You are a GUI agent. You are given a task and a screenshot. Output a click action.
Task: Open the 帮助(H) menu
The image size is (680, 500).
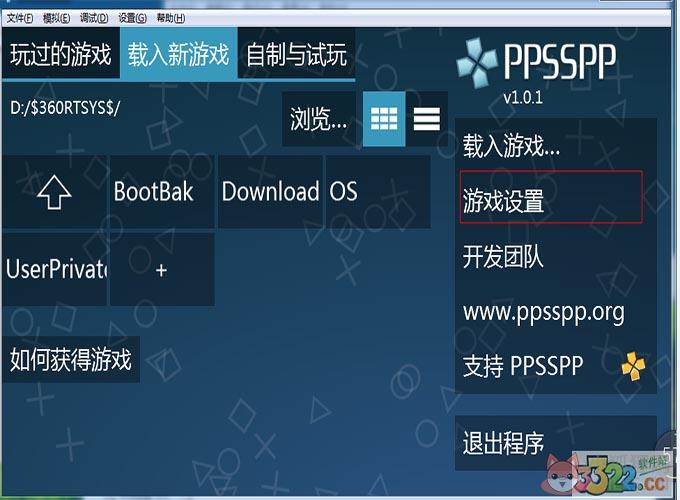click(x=171, y=18)
